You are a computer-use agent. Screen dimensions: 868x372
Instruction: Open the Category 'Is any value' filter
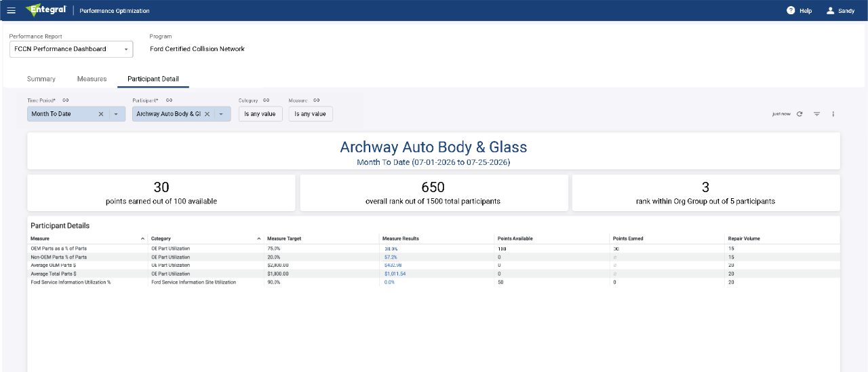tap(260, 114)
